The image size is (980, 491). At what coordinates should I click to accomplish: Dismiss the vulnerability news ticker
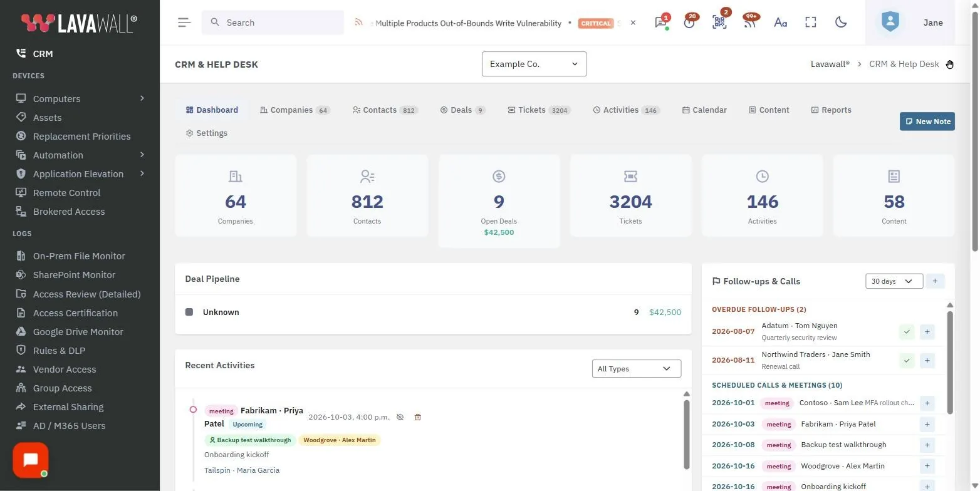pyautogui.click(x=633, y=23)
